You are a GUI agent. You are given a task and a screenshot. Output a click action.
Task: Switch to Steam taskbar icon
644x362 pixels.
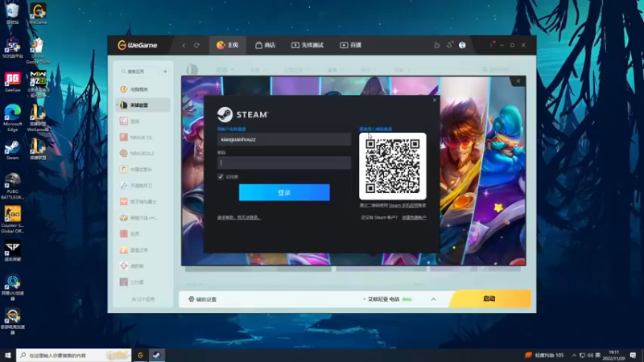pyautogui.click(x=157, y=355)
